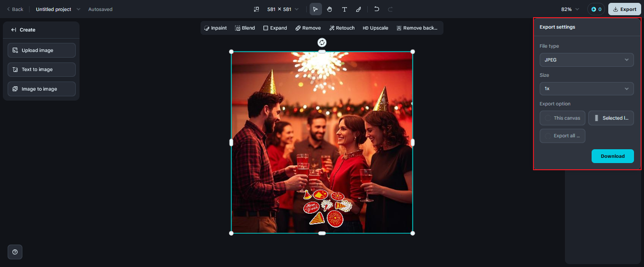Screen dimensions: 644x267
Task: Select the Export all option
Action: (562, 136)
